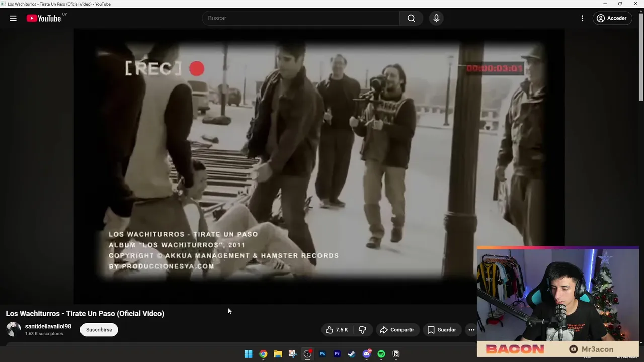Open santidellavallol98 channel avatar
644x362 pixels.
[14, 329]
